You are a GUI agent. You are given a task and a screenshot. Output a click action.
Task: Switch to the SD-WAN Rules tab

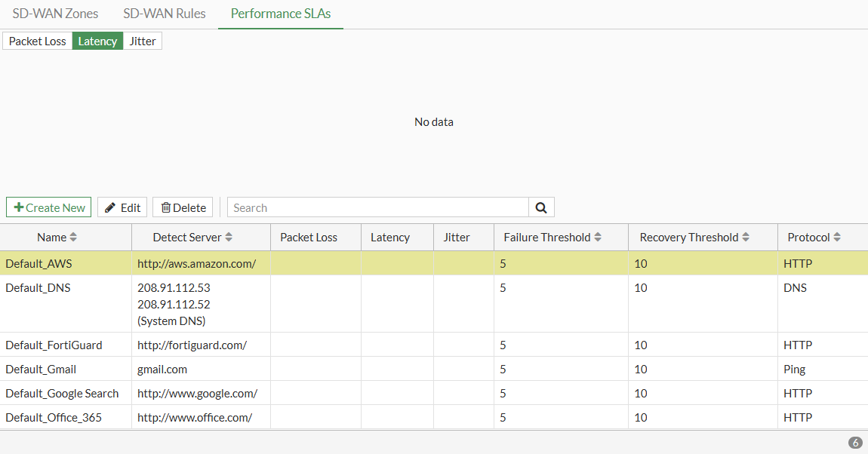pos(164,13)
